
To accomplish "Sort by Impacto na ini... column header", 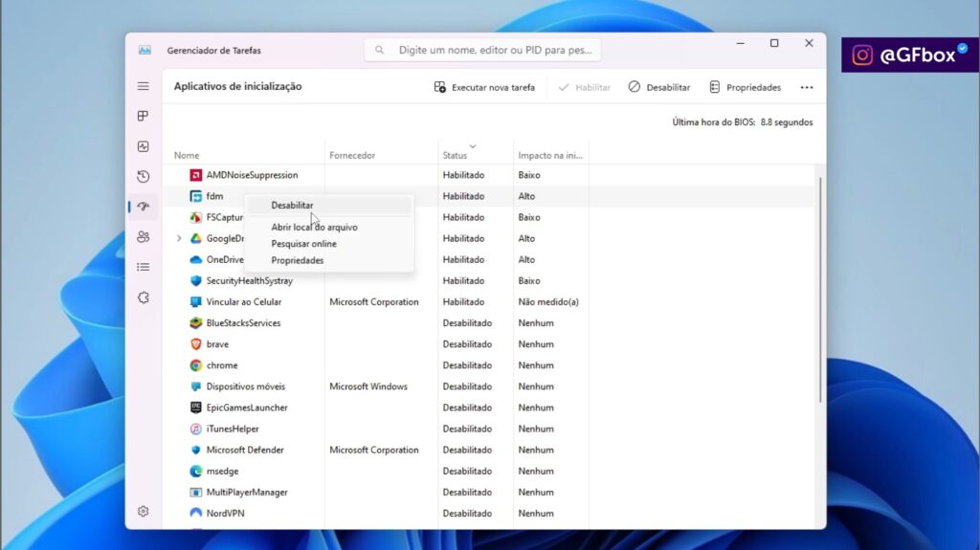I will click(x=550, y=156).
